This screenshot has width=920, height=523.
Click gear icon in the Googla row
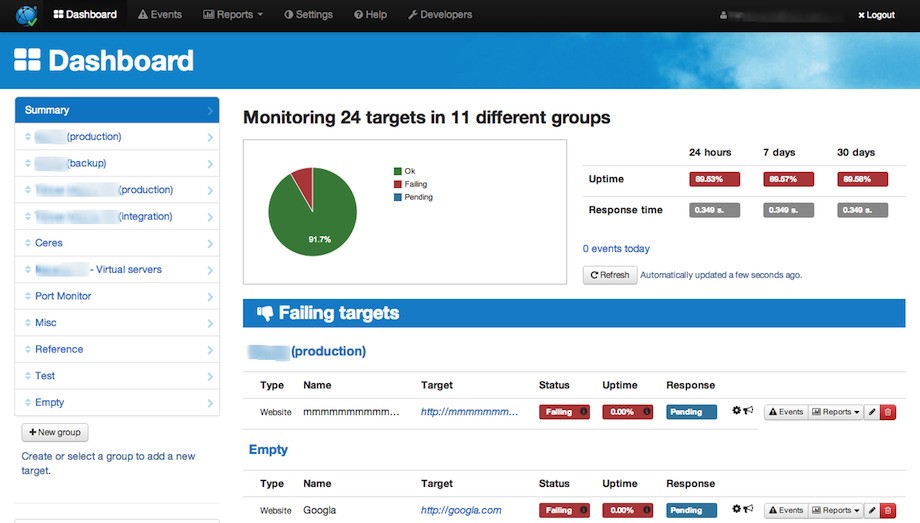737,510
